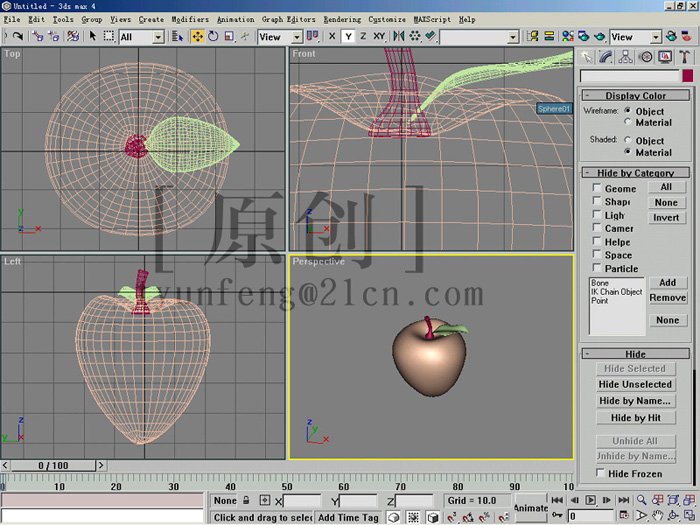Viewport: 700px width, 525px height.
Task: Select Shaded Material radio button
Action: click(628, 152)
